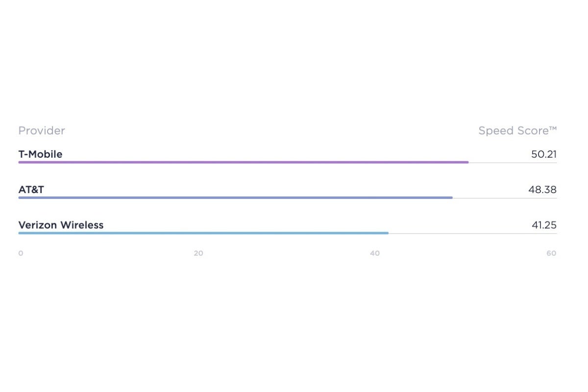Click the trademark symbol after Speed Score

click(x=553, y=129)
